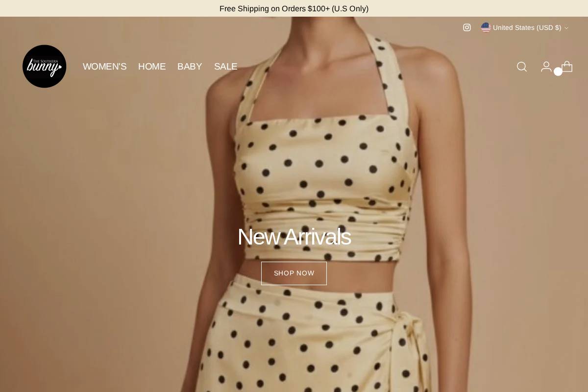Open the BABY section in the navbar

tap(190, 67)
